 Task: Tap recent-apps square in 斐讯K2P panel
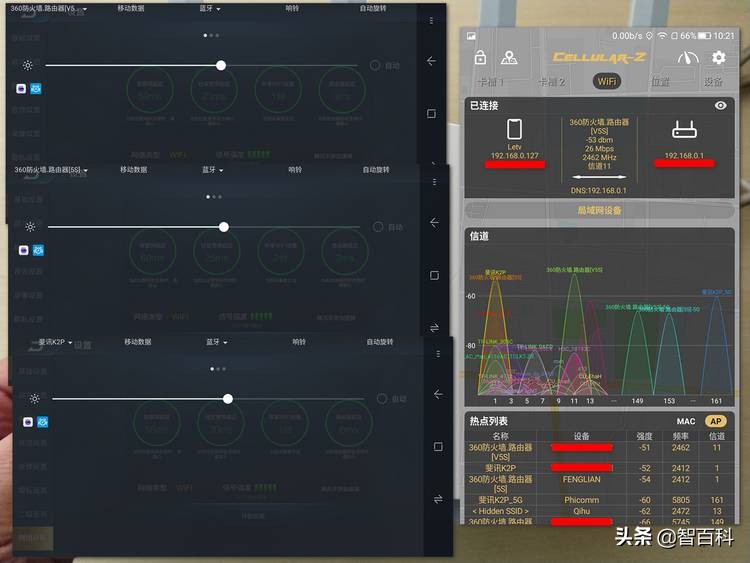click(x=438, y=446)
